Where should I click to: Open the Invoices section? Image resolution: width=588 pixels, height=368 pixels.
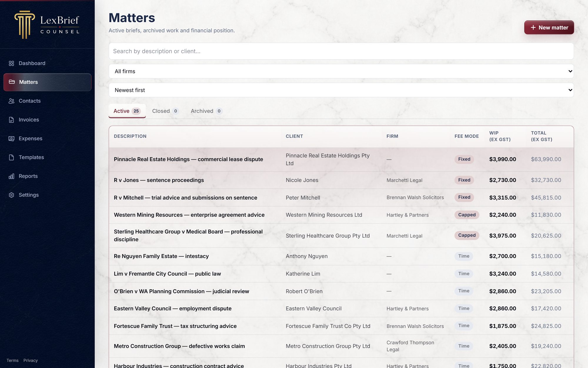pos(47,120)
